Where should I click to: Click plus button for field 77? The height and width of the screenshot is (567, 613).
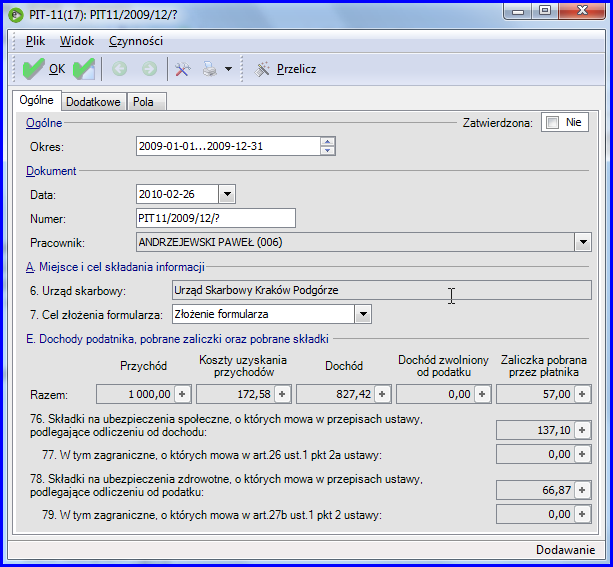[582, 454]
